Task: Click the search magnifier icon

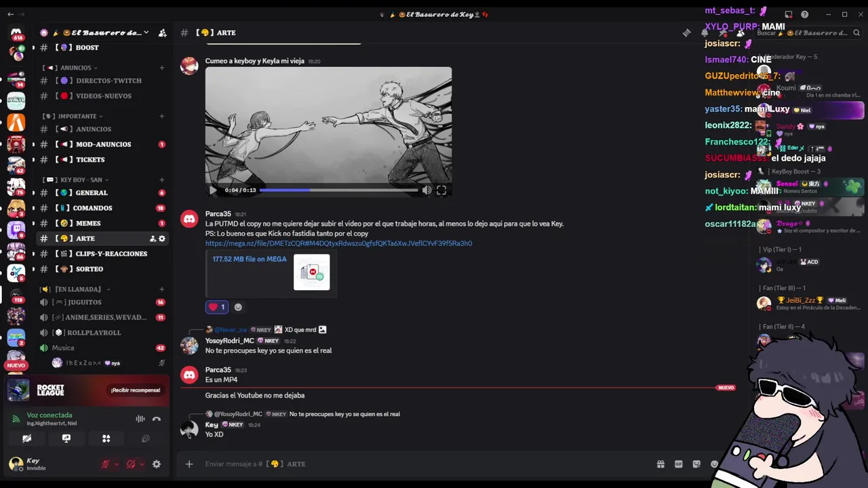Action: click(857, 33)
